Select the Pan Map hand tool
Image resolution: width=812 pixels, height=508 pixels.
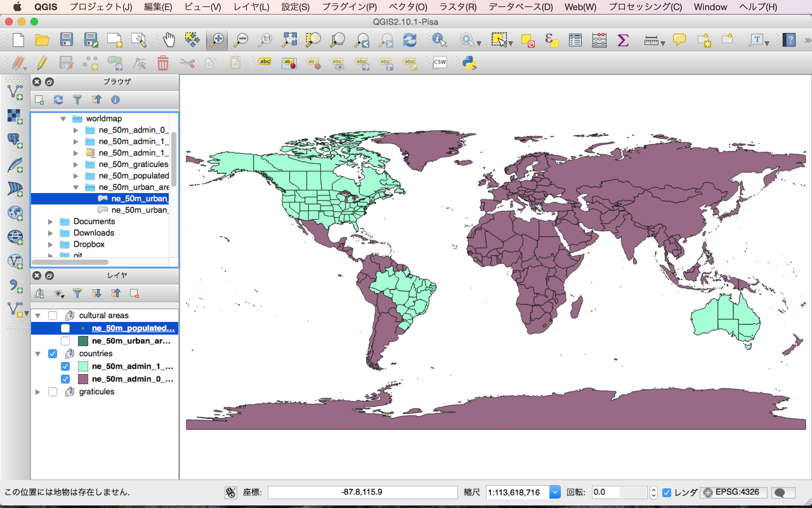point(169,40)
